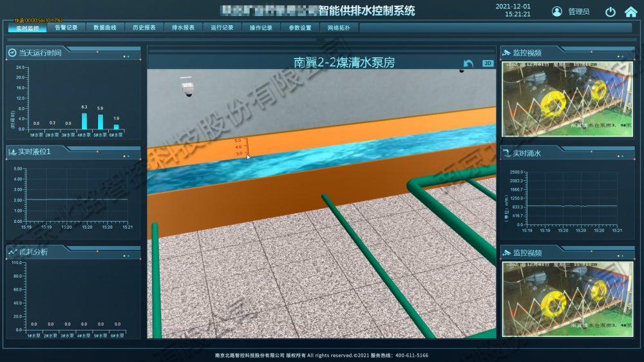Click the chart icon beside 能耗分析

[12, 252]
